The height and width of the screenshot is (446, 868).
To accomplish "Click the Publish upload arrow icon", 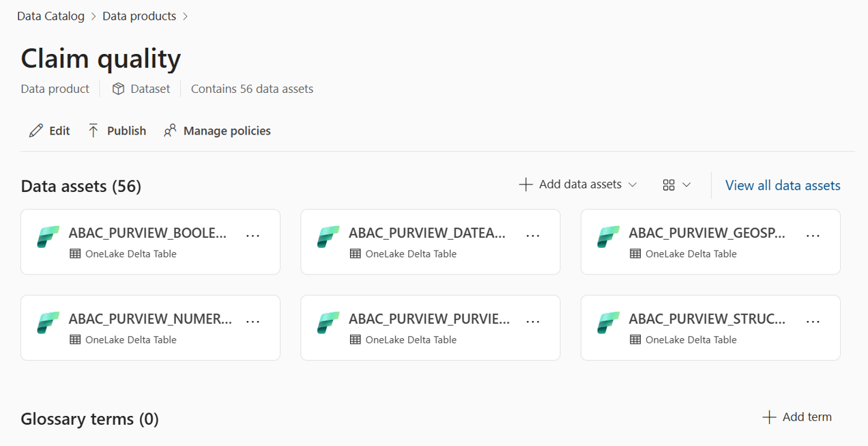I will (93, 130).
